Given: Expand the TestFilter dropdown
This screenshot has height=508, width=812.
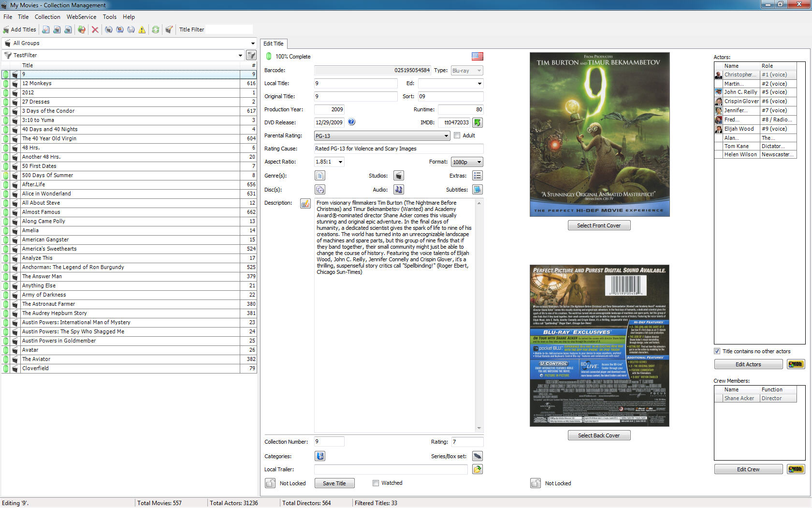Looking at the screenshot, I should pos(240,55).
